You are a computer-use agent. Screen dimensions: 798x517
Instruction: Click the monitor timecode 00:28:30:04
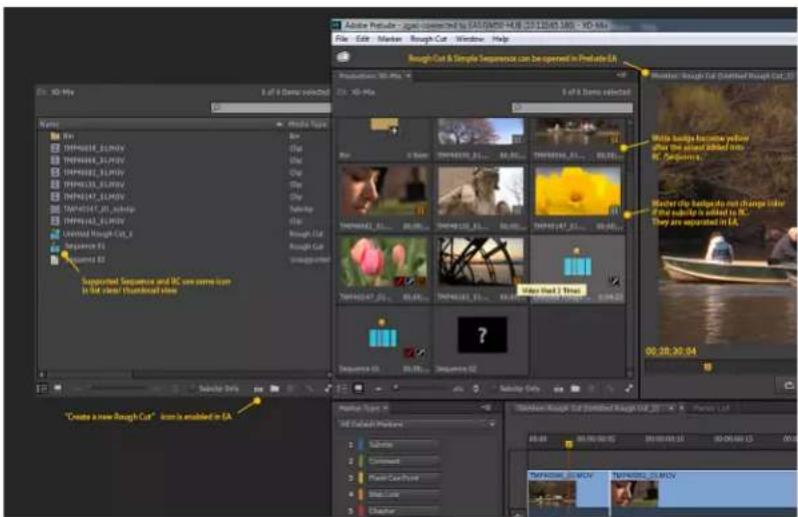click(x=671, y=351)
